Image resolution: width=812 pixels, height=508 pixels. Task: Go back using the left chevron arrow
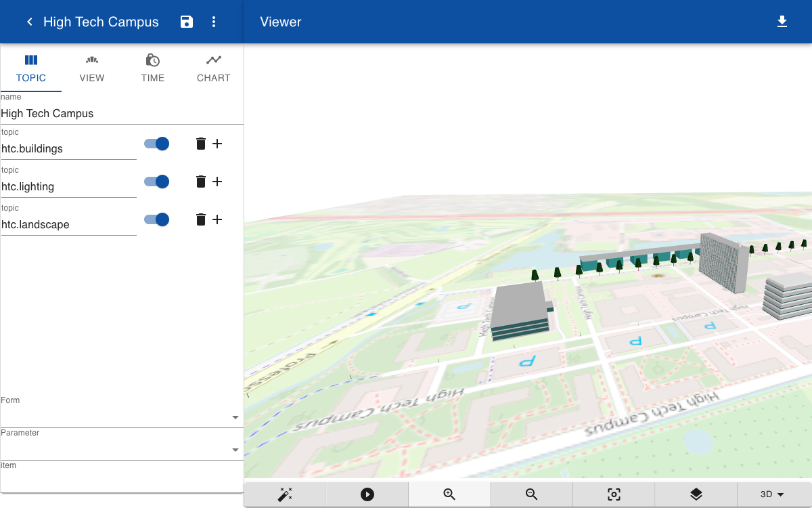coord(30,22)
